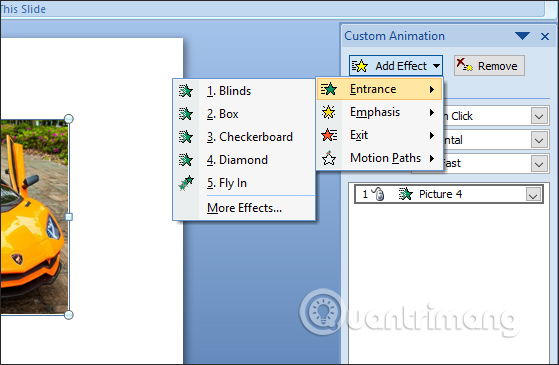559x365 pixels.
Task: Expand the Entrance submenu arrow
Action: pos(432,89)
